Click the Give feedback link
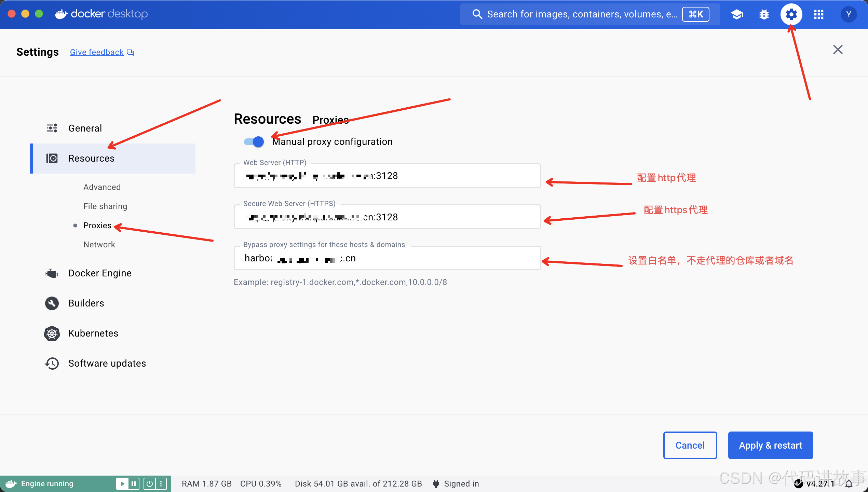The image size is (868, 492). point(97,52)
